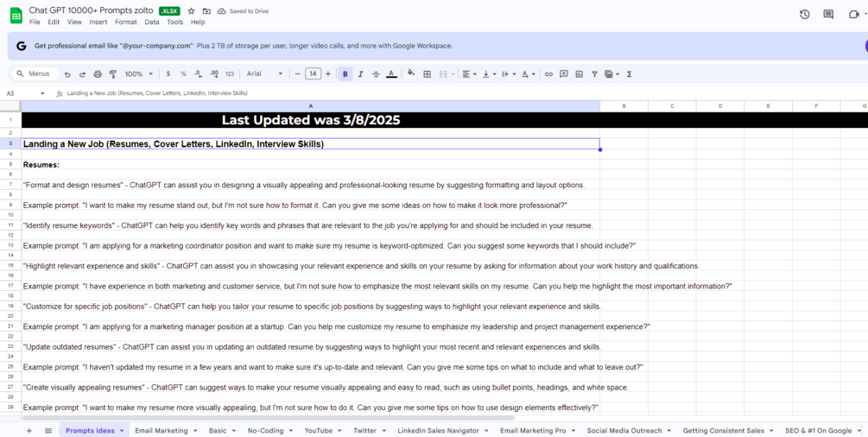Switch to the YouTube sheet tab
The width and height of the screenshot is (868, 437).
coord(319,430)
